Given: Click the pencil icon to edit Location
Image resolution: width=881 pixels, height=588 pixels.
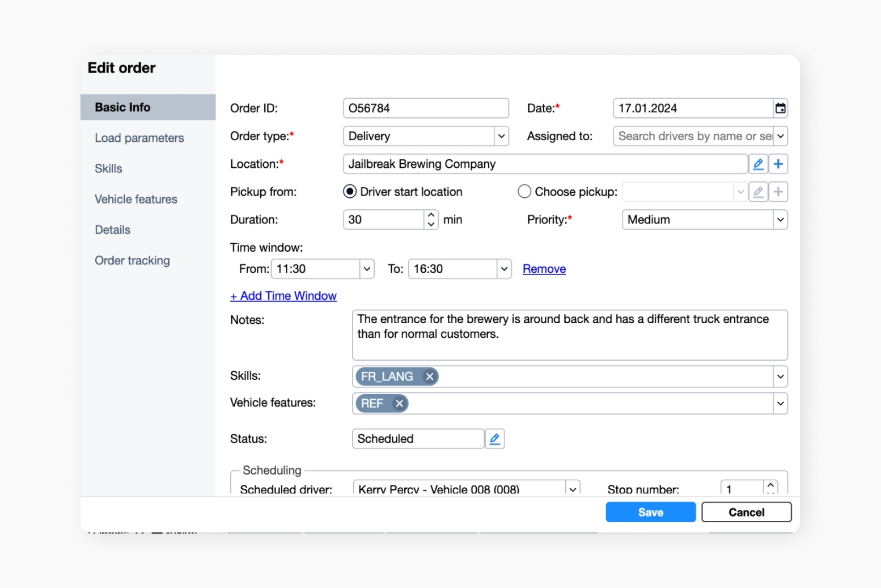Looking at the screenshot, I should pyautogui.click(x=759, y=164).
